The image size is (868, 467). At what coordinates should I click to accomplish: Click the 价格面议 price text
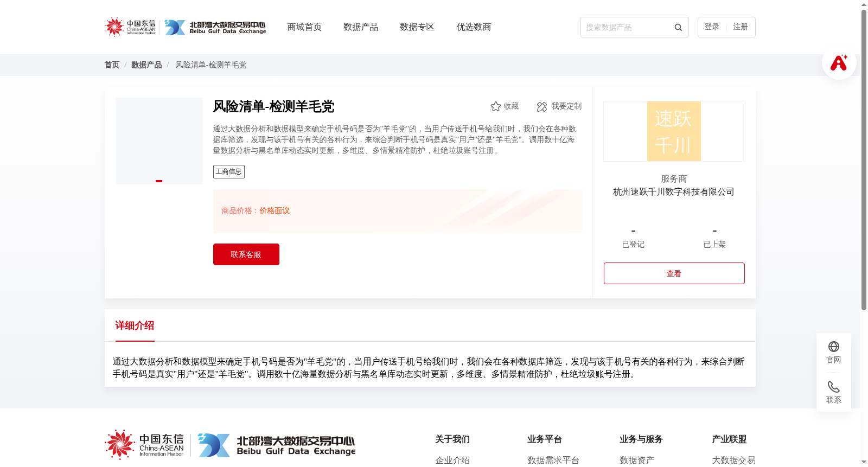point(275,211)
